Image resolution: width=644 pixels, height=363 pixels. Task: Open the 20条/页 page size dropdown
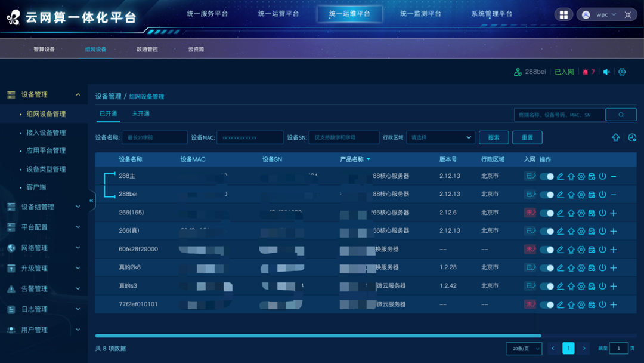tap(524, 349)
